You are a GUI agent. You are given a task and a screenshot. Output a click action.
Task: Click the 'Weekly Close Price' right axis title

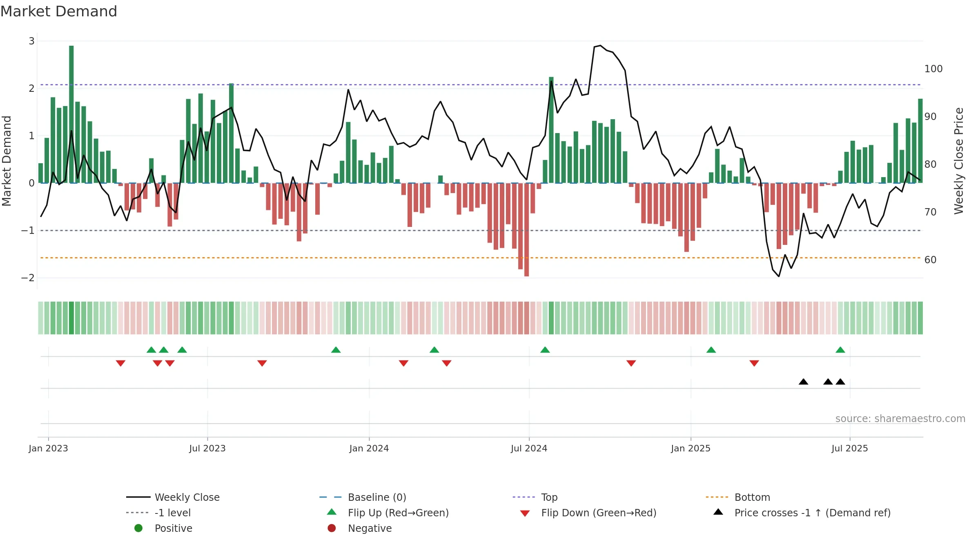(959, 161)
